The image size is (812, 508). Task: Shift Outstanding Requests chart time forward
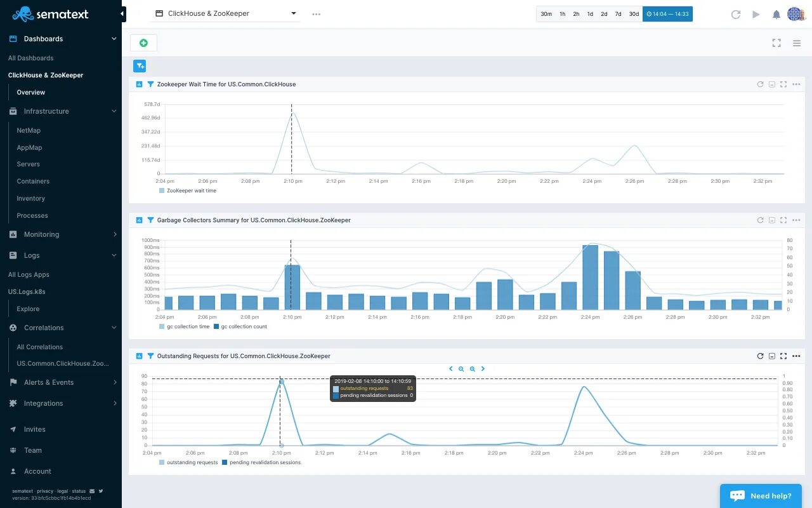coord(483,368)
